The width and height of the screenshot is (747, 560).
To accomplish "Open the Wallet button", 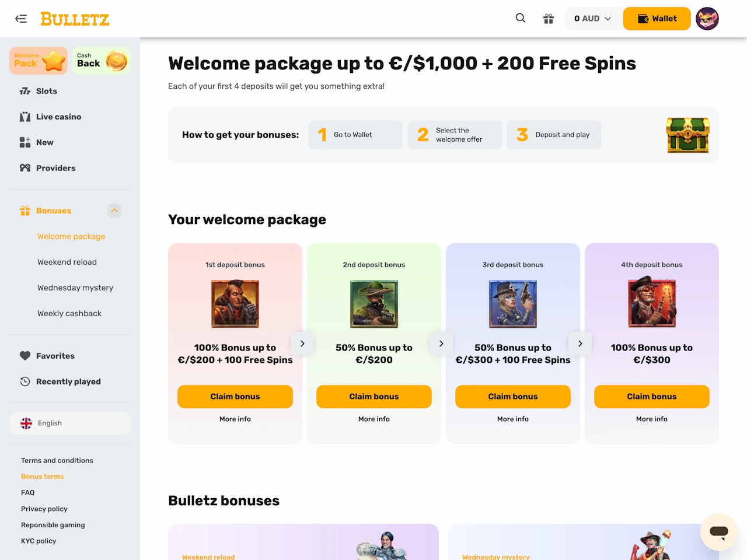I will tap(657, 19).
